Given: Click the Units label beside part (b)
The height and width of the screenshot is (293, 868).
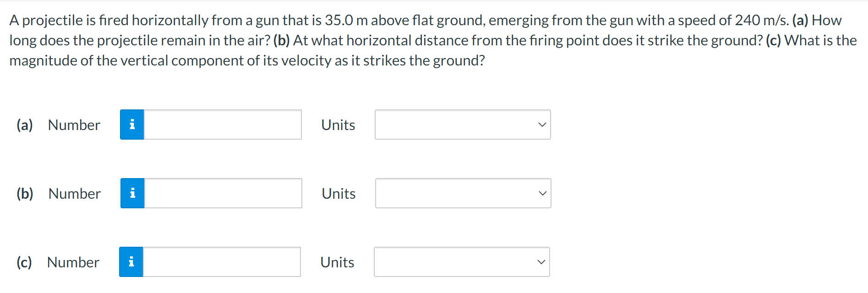Looking at the screenshot, I should coord(338,193).
